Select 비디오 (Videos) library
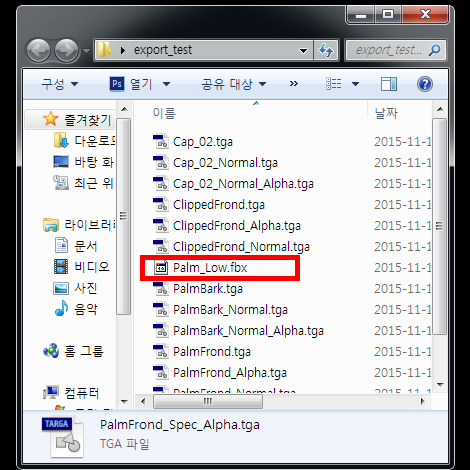 (x=92, y=267)
